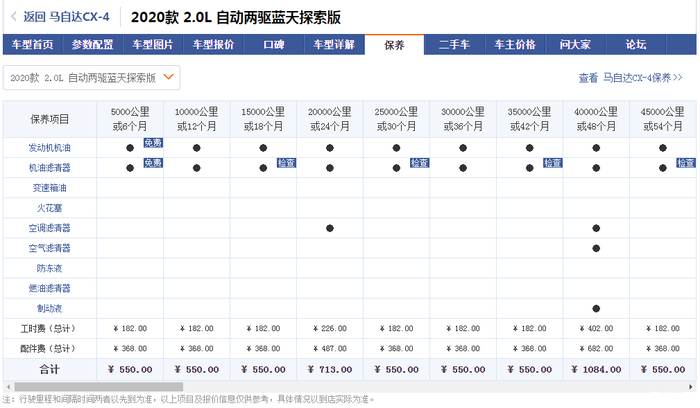Switch to the 参数配置 tab

(x=92, y=45)
